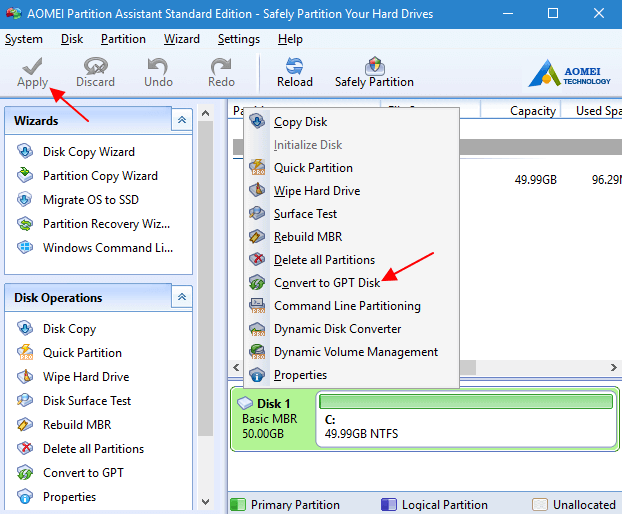This screenshot has width=622, height=514.
Task: Click the sidebar scroll down arrow
Action: click(205, 502)
